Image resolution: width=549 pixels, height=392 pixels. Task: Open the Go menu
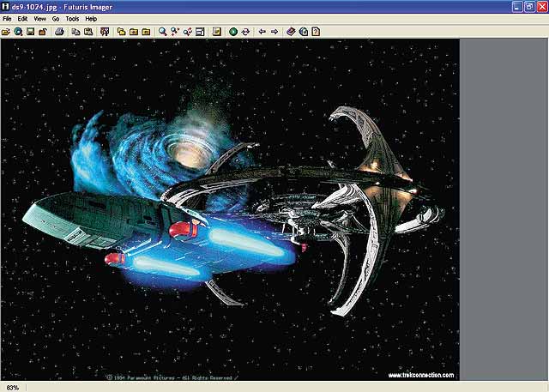point(56,19)
